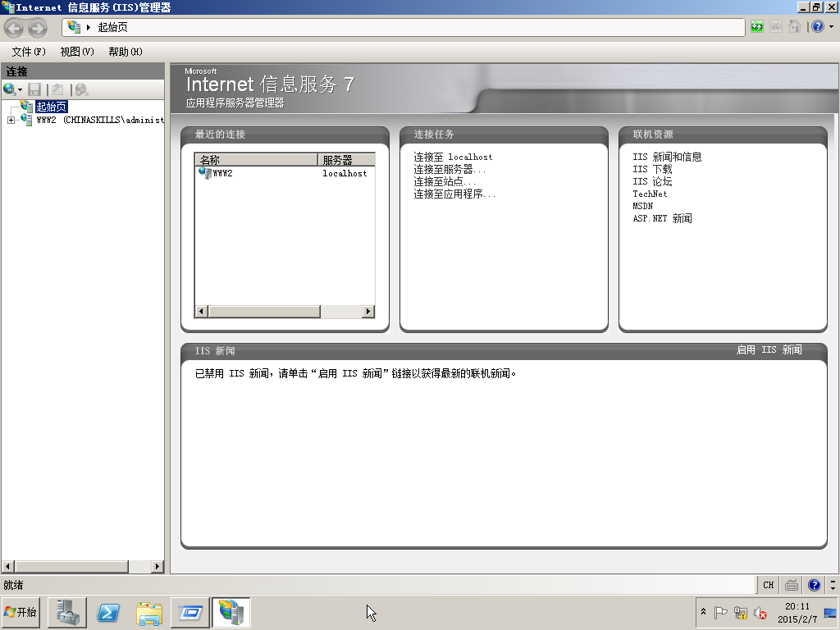
Task: Open dropdown arrow next to Help icon
Action: (x=832, y=27)
